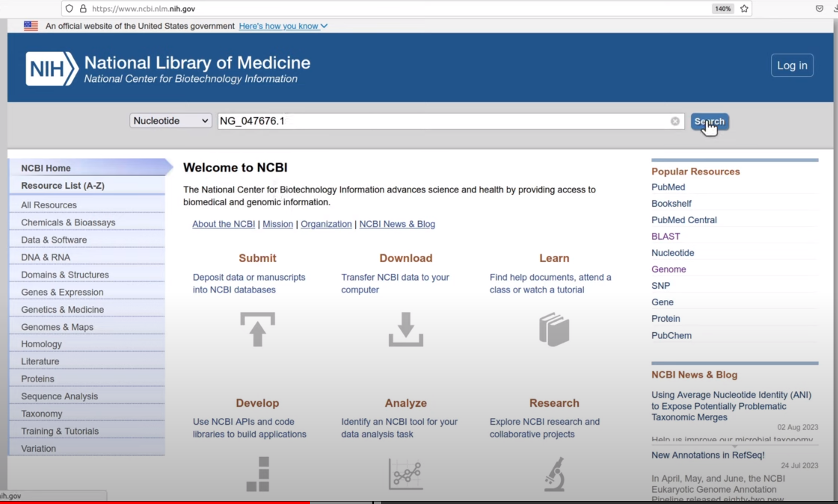Click the Download arrow icon
Viewport: 838px width, 504px height.
(406, 329)
